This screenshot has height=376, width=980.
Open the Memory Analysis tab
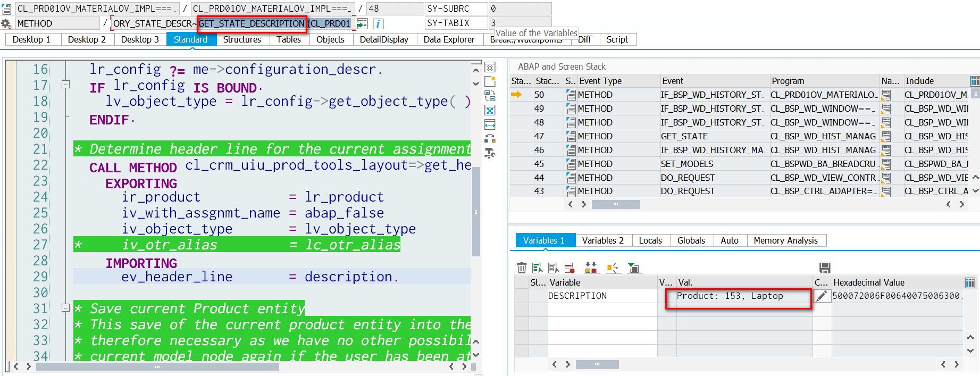click(785, 240)
